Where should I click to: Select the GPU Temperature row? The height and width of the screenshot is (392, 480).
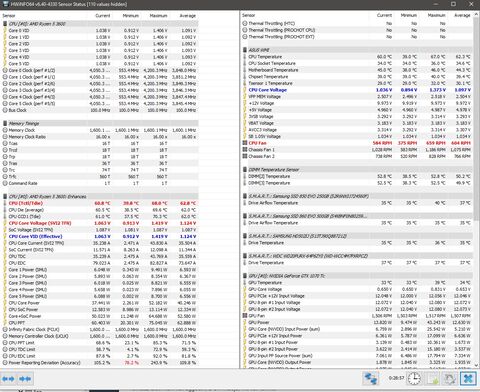coord(357,282)
